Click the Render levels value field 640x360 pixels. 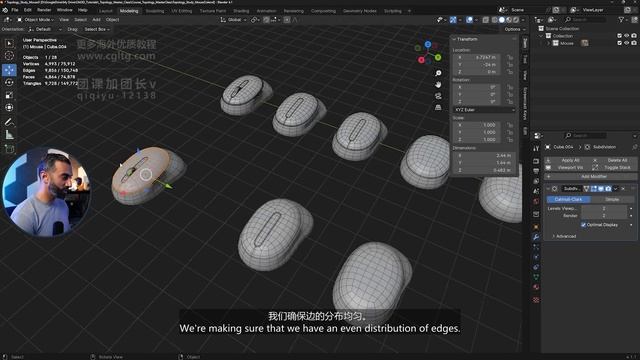604,216
